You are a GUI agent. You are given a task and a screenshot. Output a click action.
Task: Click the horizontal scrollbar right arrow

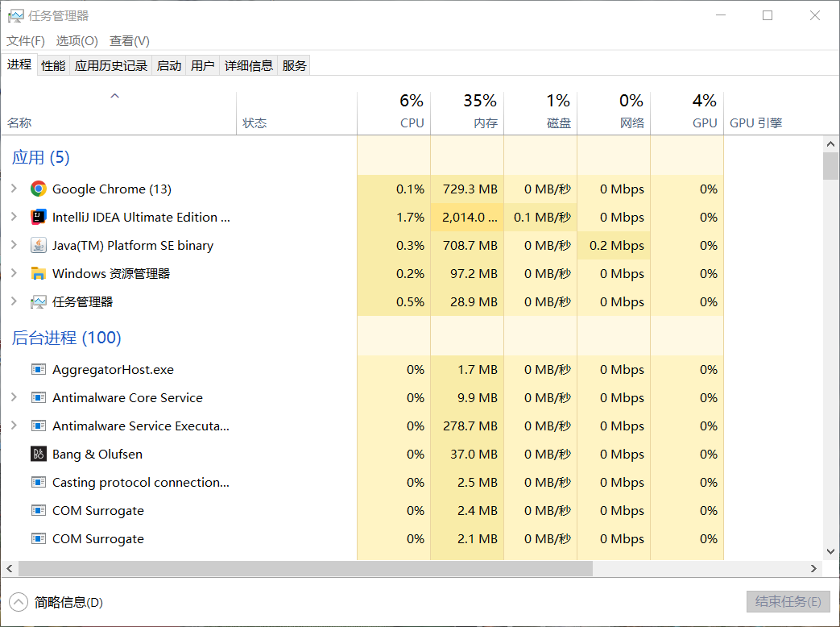coord(814,569)
